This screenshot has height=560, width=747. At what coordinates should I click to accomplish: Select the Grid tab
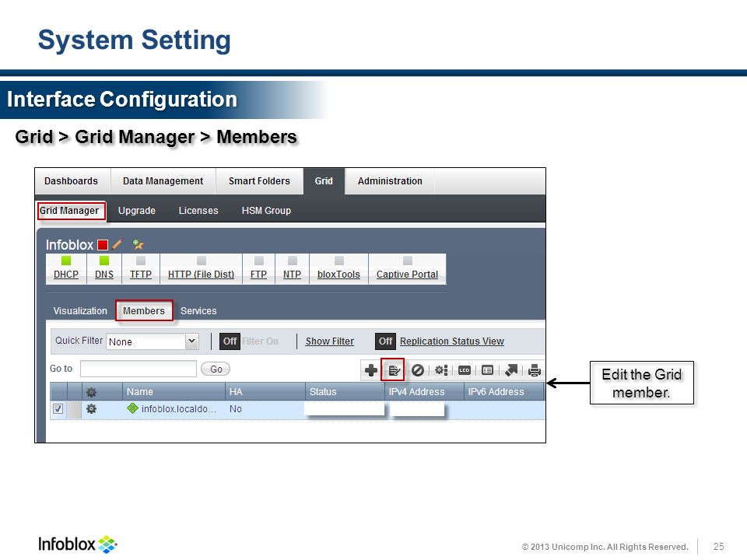coord(324,181)
